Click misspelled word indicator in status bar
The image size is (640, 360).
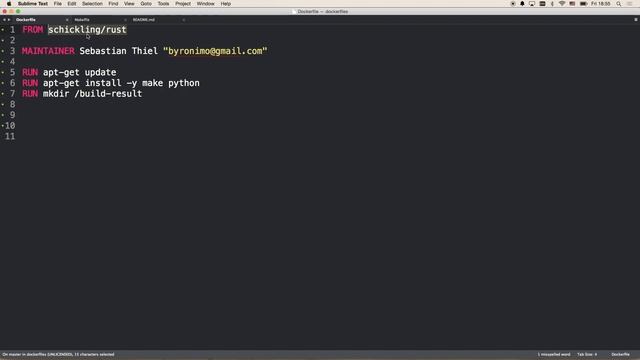pyautogui.click(x=553, y=354)
